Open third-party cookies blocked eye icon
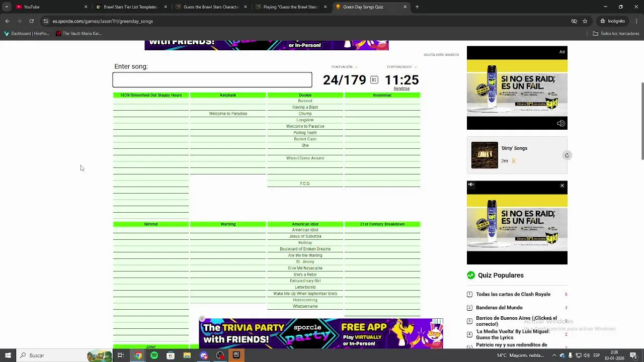Viewport: 644px width, 362px height. [574, 21]
